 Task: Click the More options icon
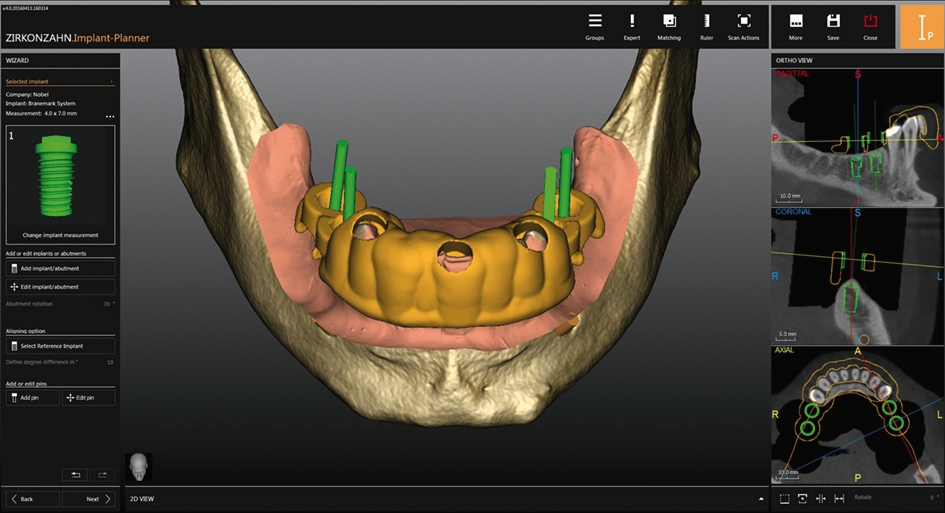click(x=796, y=25)
